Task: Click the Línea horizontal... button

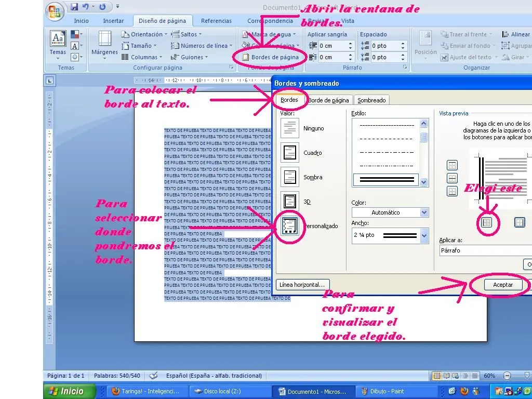Action: (302, 285)
